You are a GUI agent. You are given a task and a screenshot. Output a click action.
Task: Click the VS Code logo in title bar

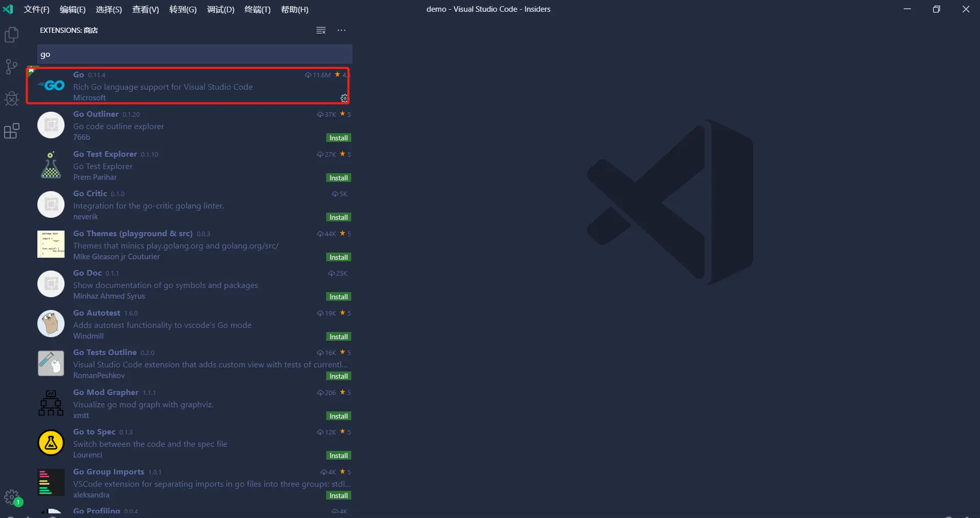pos(8,9)
